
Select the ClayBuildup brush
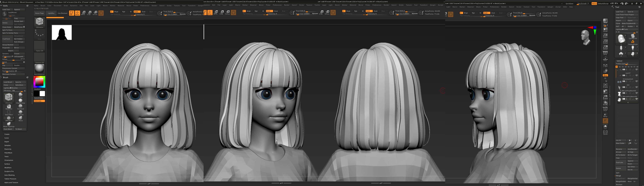[x=21, y=101]
